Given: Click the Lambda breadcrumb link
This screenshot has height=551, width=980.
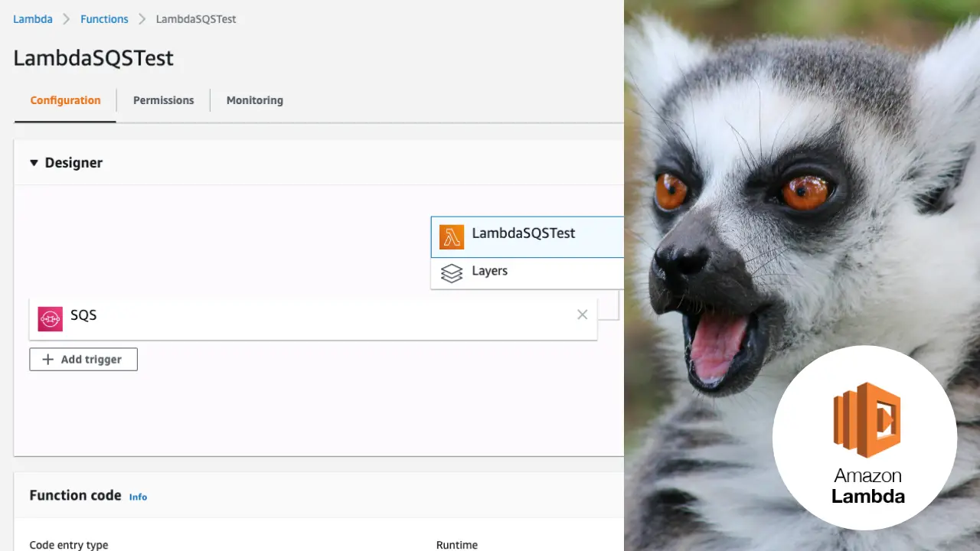Looking at the screenshot, I should (32, 18).
